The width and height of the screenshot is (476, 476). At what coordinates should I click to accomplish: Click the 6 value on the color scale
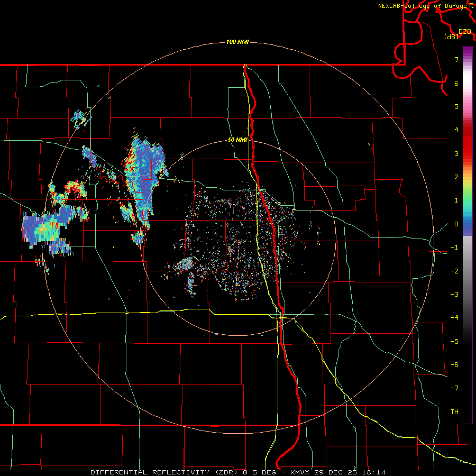coord(456,83)
